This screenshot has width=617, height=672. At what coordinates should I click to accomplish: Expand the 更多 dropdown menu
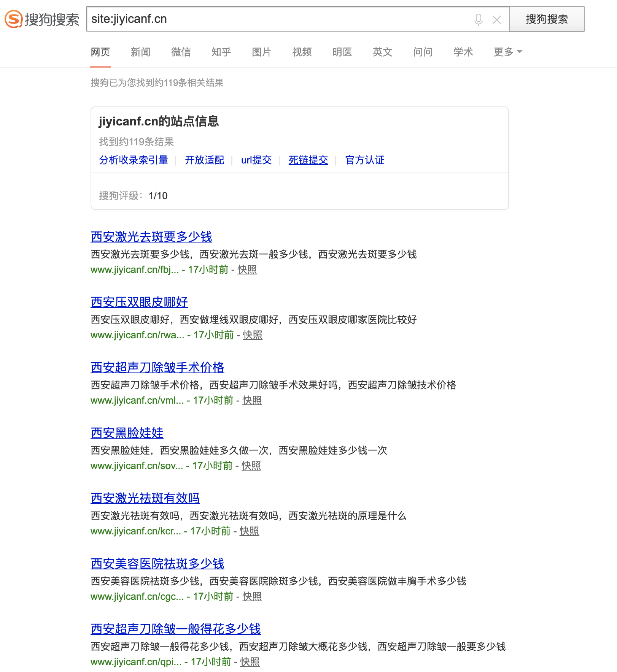pyautogui.click(x=508, y=52)
